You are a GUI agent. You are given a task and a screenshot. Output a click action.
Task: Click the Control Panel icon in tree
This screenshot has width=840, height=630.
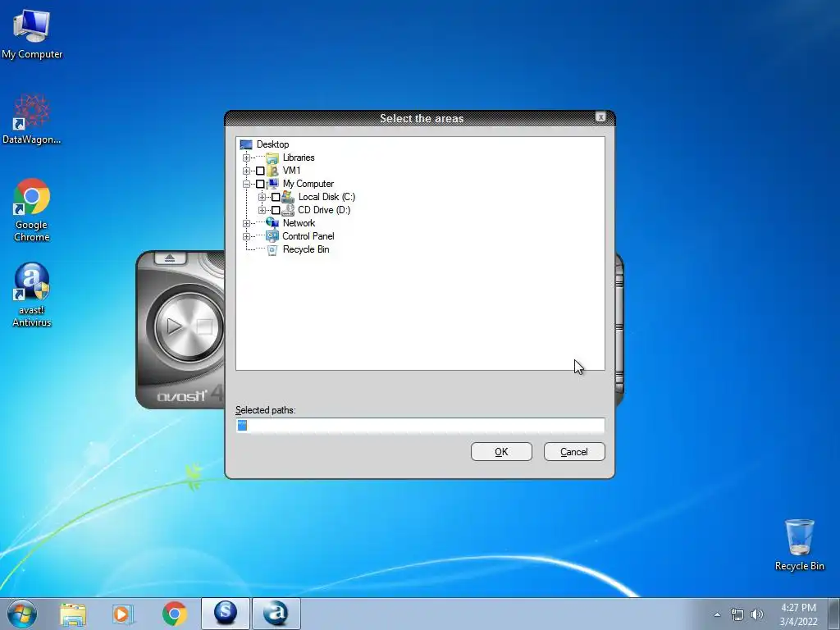point(272,236)
